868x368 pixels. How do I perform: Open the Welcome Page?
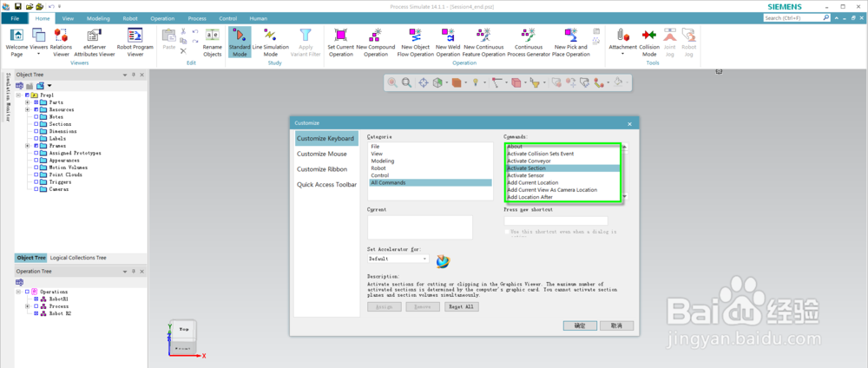coord(16,43)
